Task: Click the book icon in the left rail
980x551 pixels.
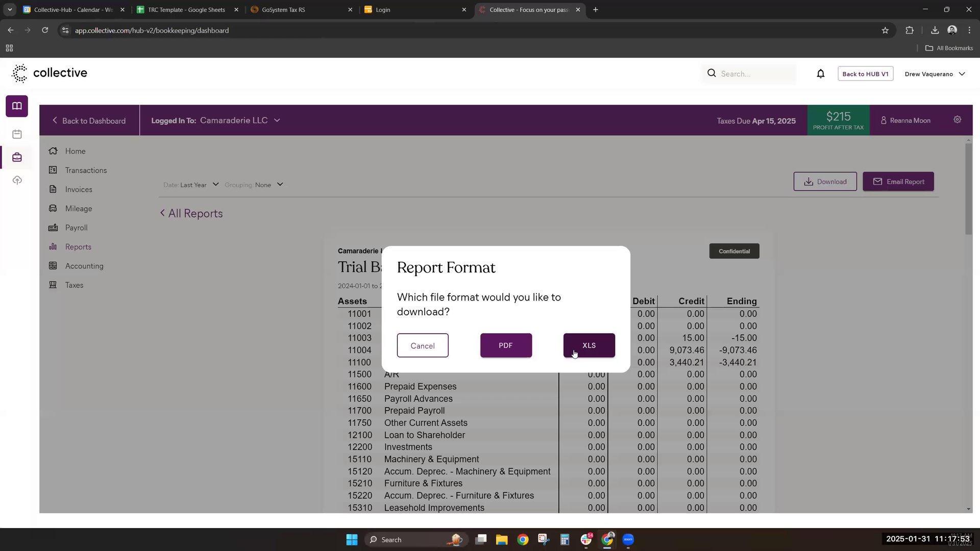Action: click(x=17, y=106)
